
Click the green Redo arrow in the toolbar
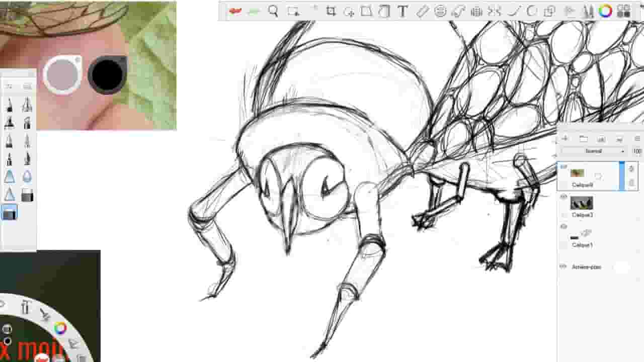(254, 11)
